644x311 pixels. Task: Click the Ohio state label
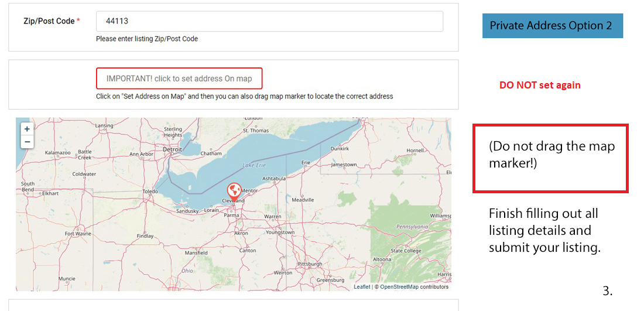pos(187,271)
